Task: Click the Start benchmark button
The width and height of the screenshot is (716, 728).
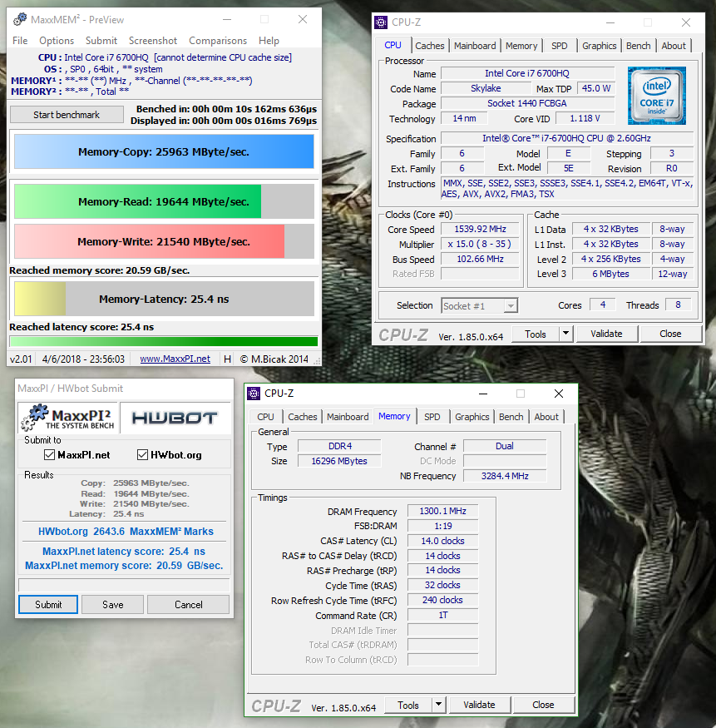Action: click(x=67, y=115)
